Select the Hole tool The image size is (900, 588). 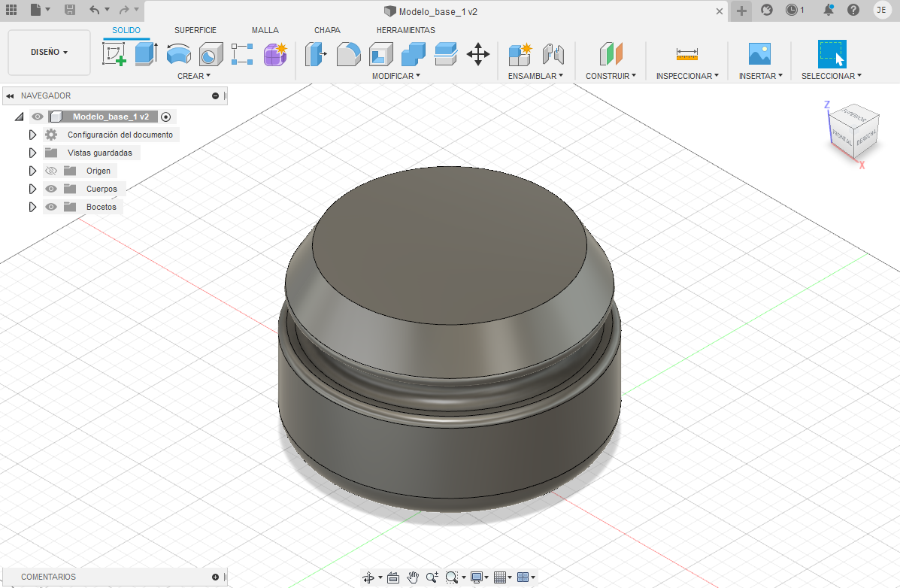(x=211, y=55)
